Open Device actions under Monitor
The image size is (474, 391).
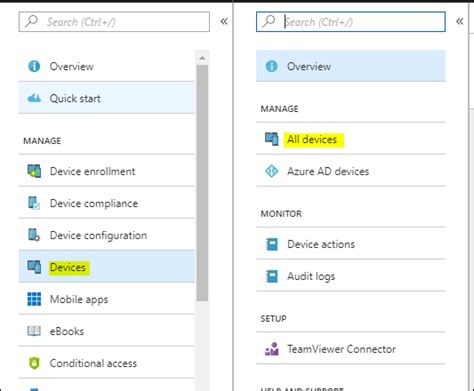pyautogui.click(x=351, y=244)
